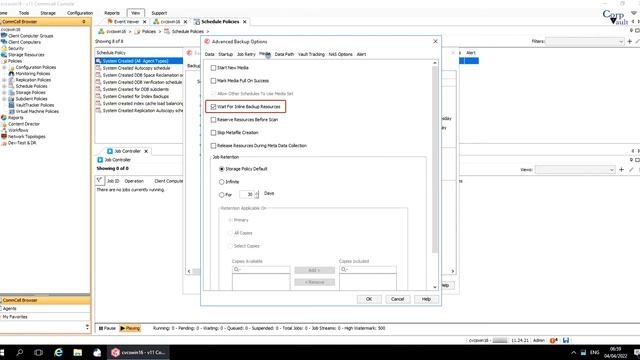Viewport: 640px width, 360px height.
Task: Open the Job Retry tab
Action: [x=246, y=54]
